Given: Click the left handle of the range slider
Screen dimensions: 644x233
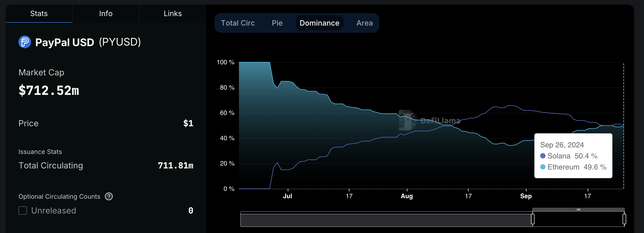Looking at the screenshot, I should 533,219.
